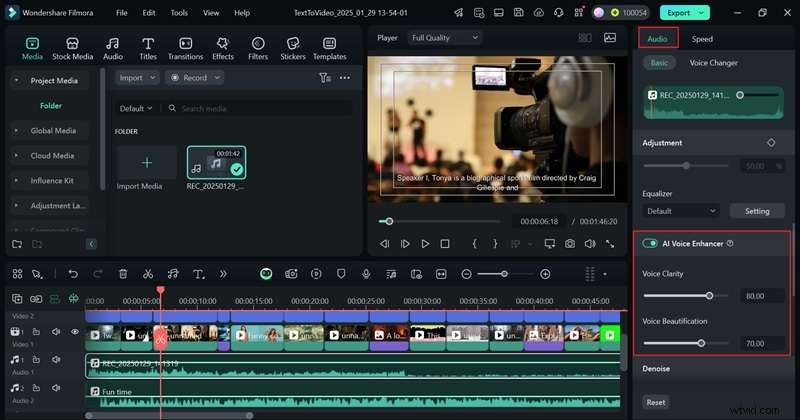The width and height of the screenshot is (800, 420).
Task: Open the Transitions panel
Action: (186, 49)
